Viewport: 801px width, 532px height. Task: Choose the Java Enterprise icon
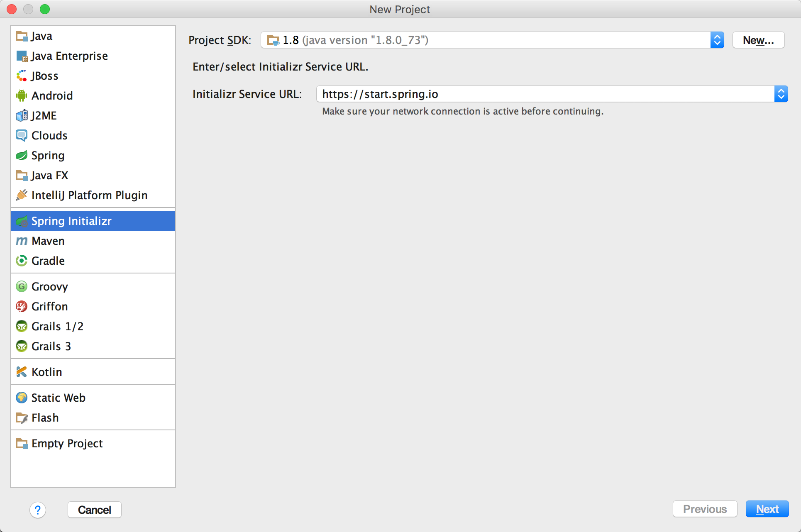22,56
